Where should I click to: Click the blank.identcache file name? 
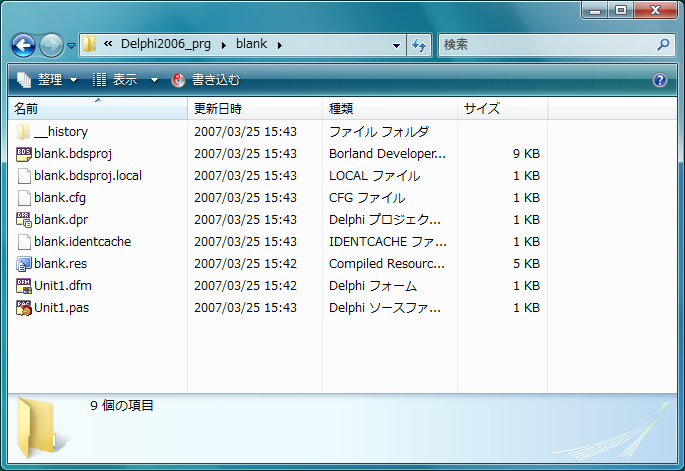tap(83, 242)
